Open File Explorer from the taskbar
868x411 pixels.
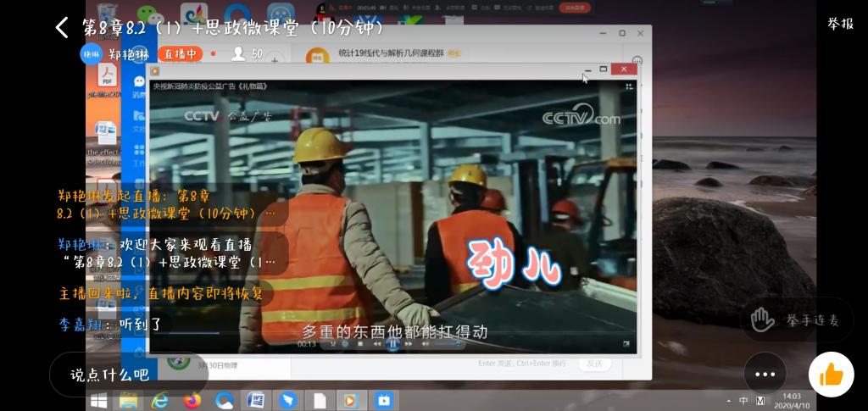(x=129, y=400)
